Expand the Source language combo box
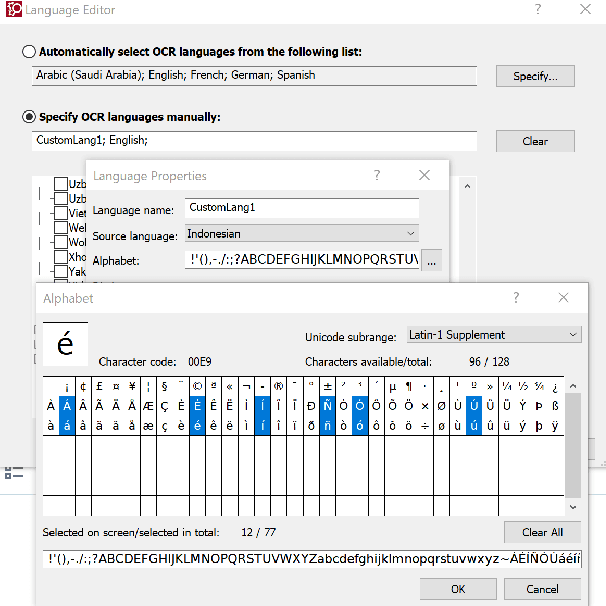This screenshot has height=606, width=606. coord(302,234)
